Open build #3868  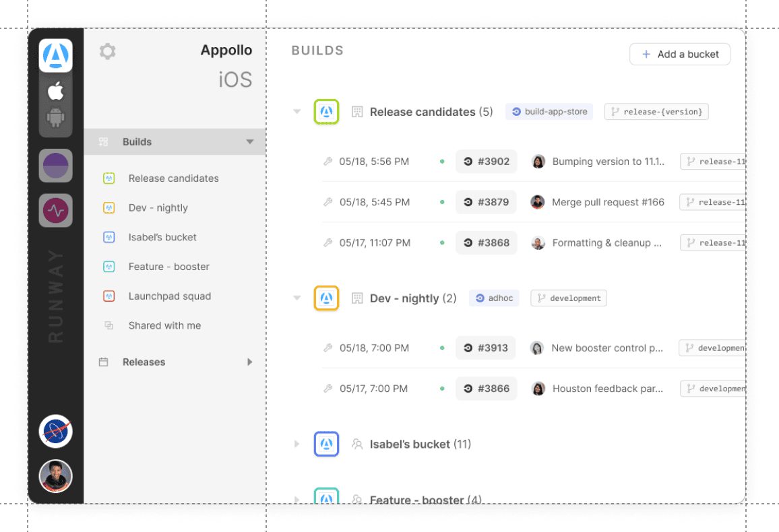point(487,242)
